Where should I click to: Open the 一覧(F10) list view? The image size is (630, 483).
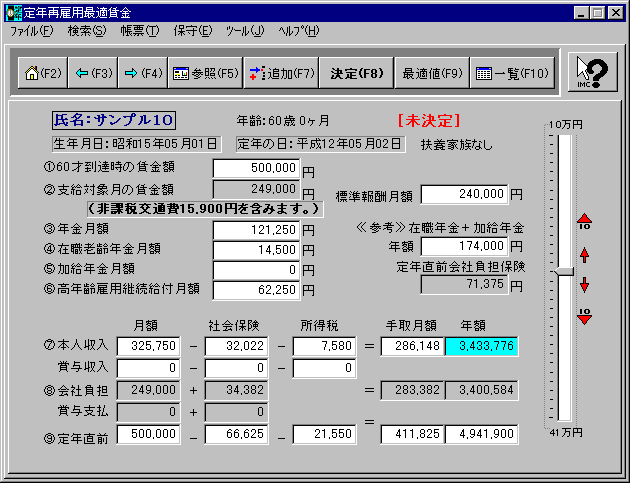tap(512, 73)
